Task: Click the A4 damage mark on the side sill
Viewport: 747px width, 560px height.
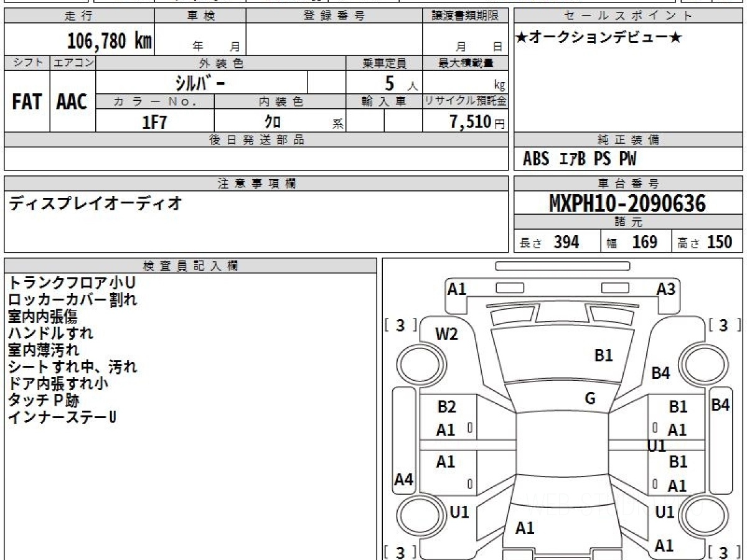Action: (404, 480)
